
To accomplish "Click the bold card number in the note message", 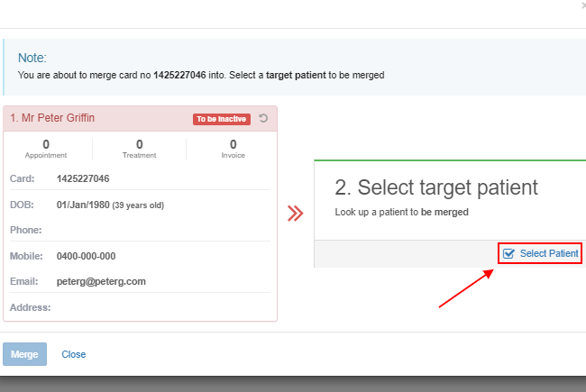I will point(179,75).
